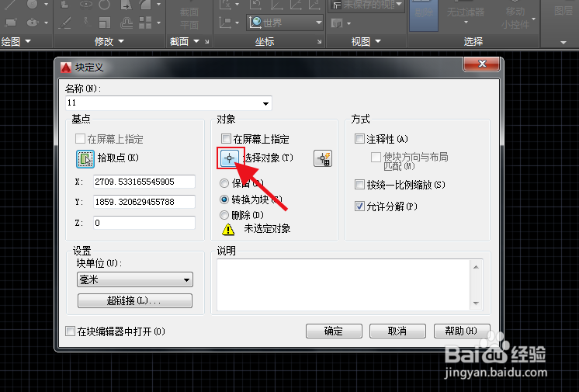Select the Offset polyline tool in the Modify panel
Viewport: 579px width, 392px height.
click(127, 23)
